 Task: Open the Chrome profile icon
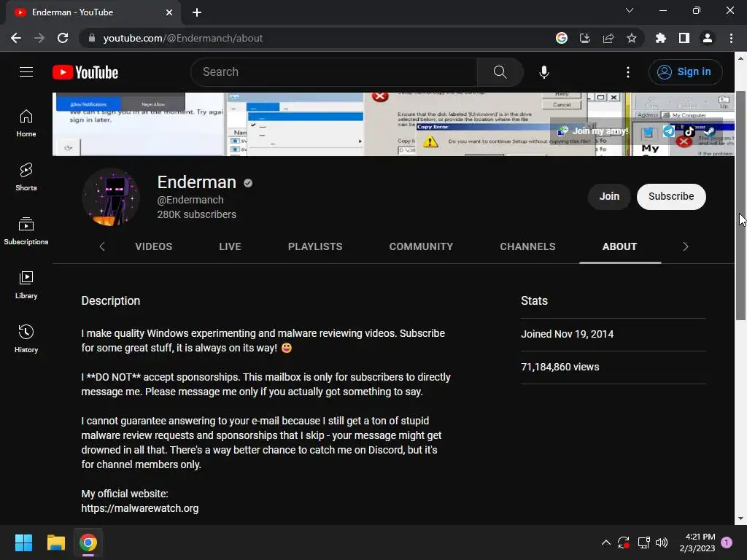708,38
